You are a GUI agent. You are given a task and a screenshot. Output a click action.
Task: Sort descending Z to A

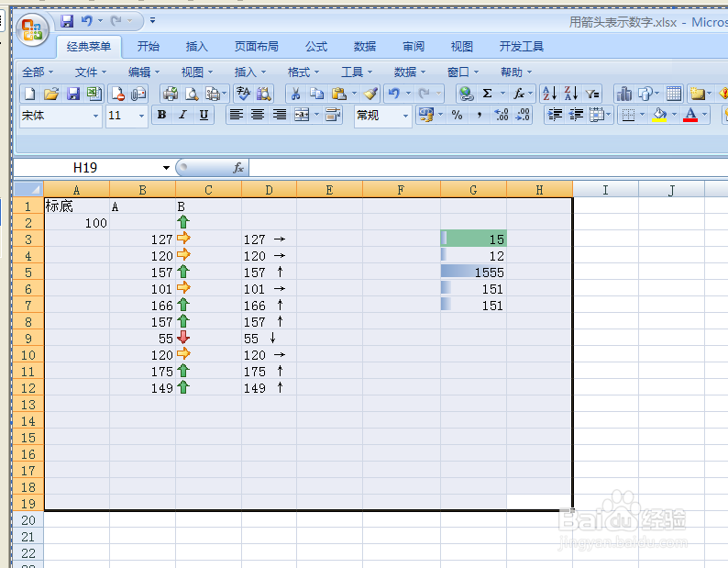click(x=571, y=94)
